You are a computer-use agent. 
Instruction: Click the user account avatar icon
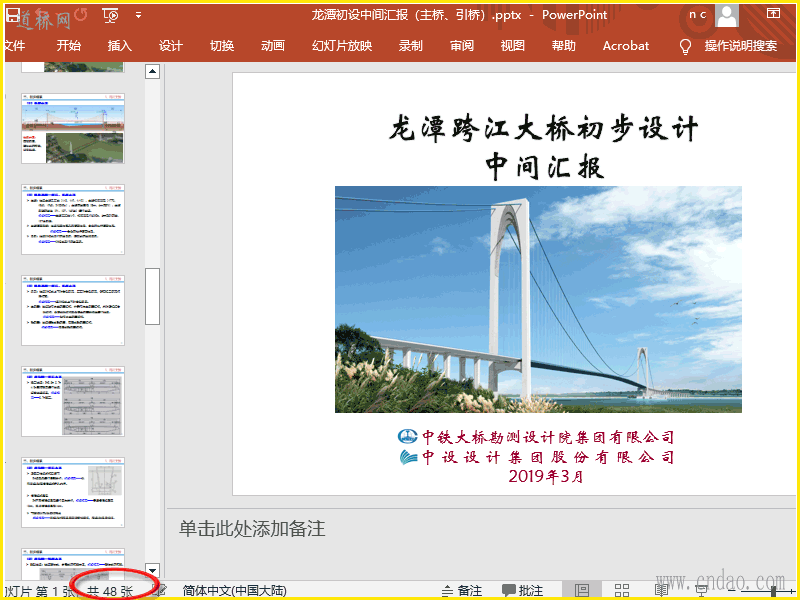coord(727,15)
